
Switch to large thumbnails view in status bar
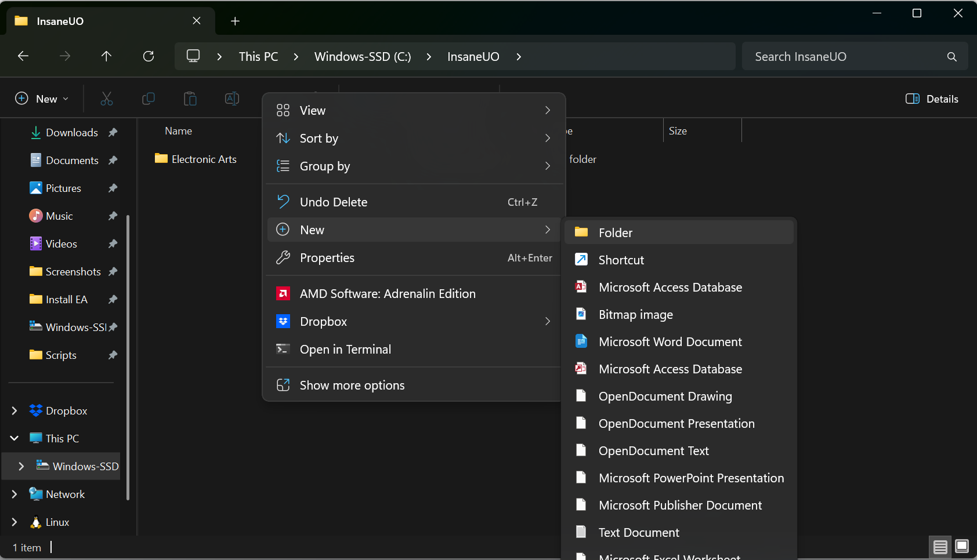coord(961,546)
